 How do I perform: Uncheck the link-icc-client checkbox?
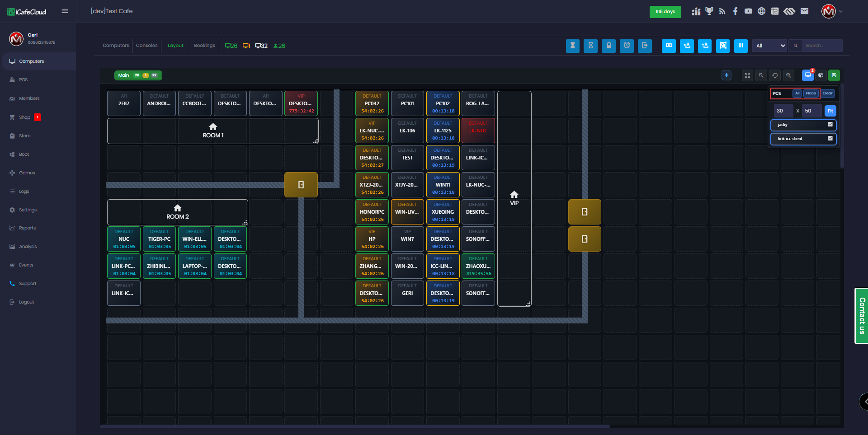pyautogui.click(x=830, y=139)
